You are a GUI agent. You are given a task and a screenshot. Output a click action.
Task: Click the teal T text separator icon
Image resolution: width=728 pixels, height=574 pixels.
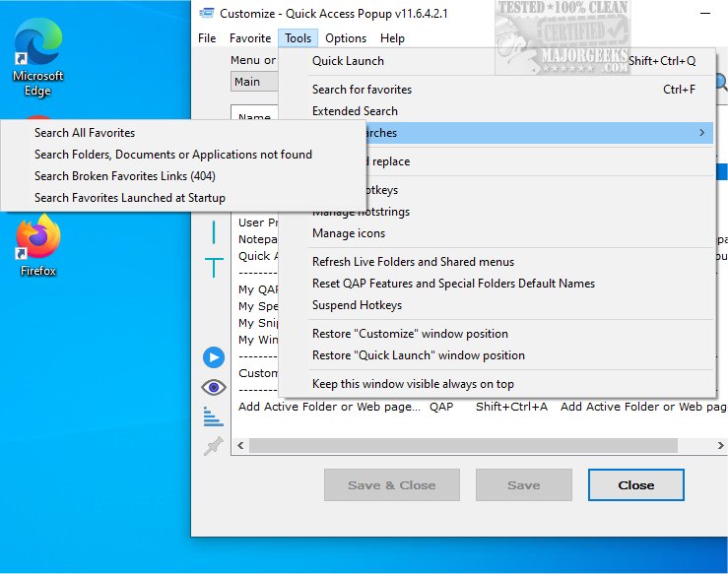[x=214, y=267]
